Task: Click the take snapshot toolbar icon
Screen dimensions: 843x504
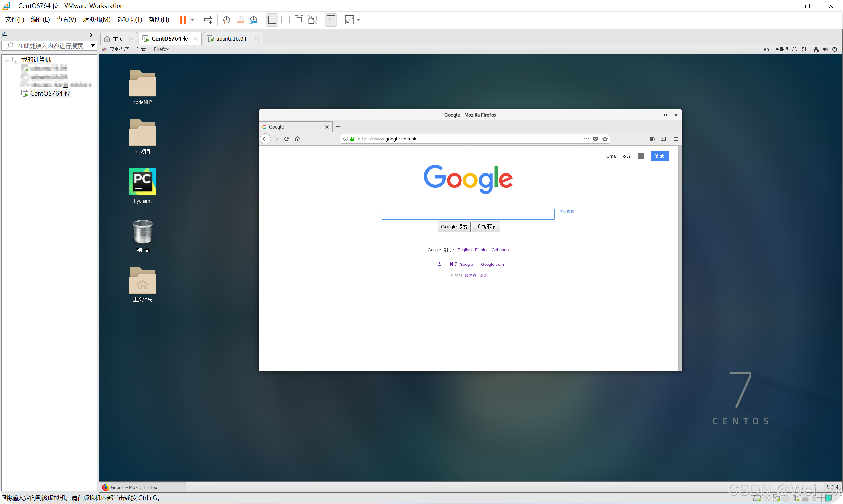Action: point(226,20)
